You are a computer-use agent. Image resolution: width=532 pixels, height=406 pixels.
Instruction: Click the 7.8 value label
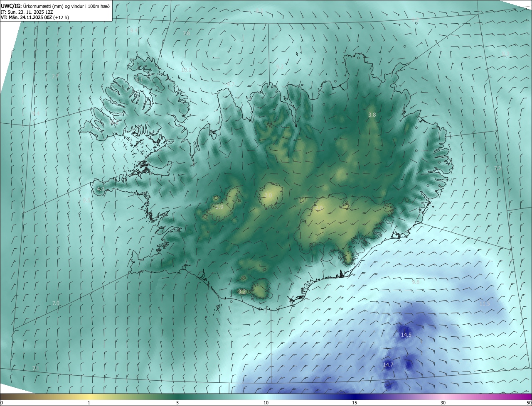186,33
